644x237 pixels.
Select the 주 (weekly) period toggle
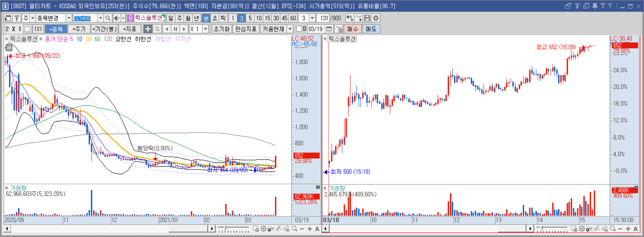(179, 18)
